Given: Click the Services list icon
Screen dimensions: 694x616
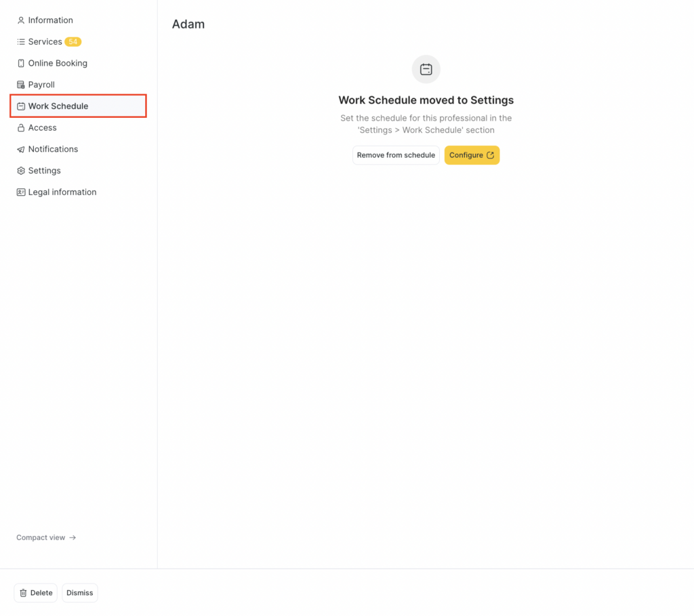Looking at the screenshot, I should (x=21, y=42).
